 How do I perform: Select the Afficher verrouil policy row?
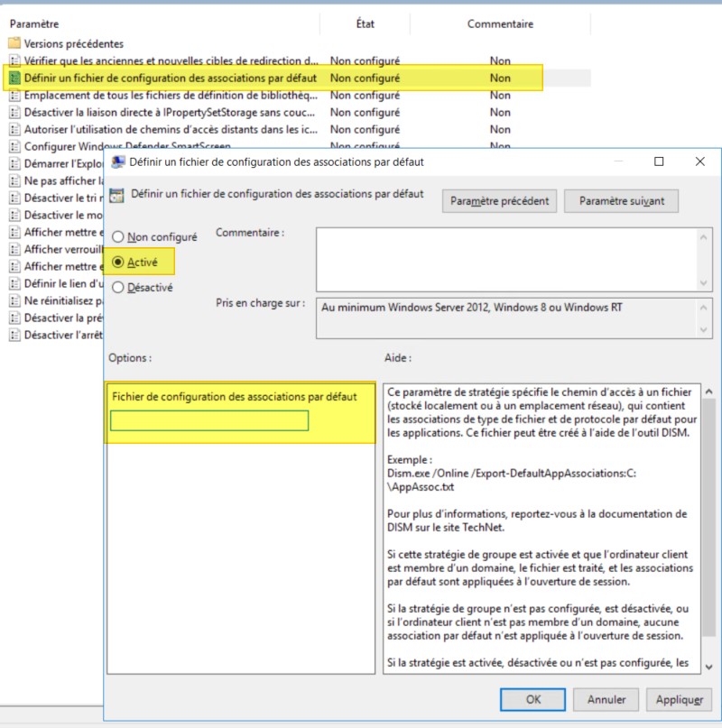pos(56,249)
